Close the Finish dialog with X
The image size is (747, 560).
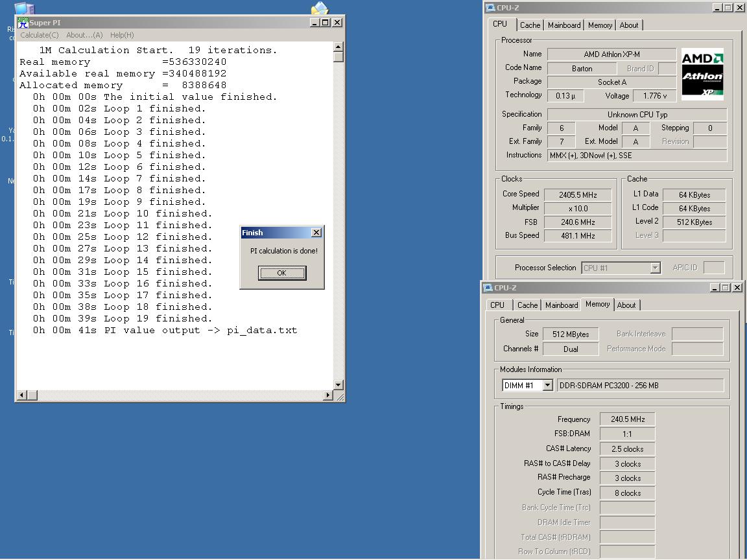(x=316, y=233)
